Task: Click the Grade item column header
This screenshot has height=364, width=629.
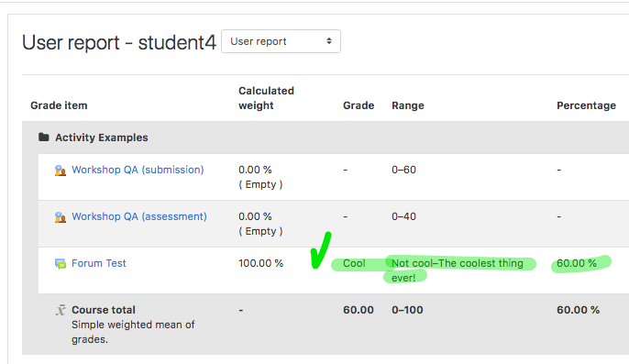Action: click(x=59, y=105)
